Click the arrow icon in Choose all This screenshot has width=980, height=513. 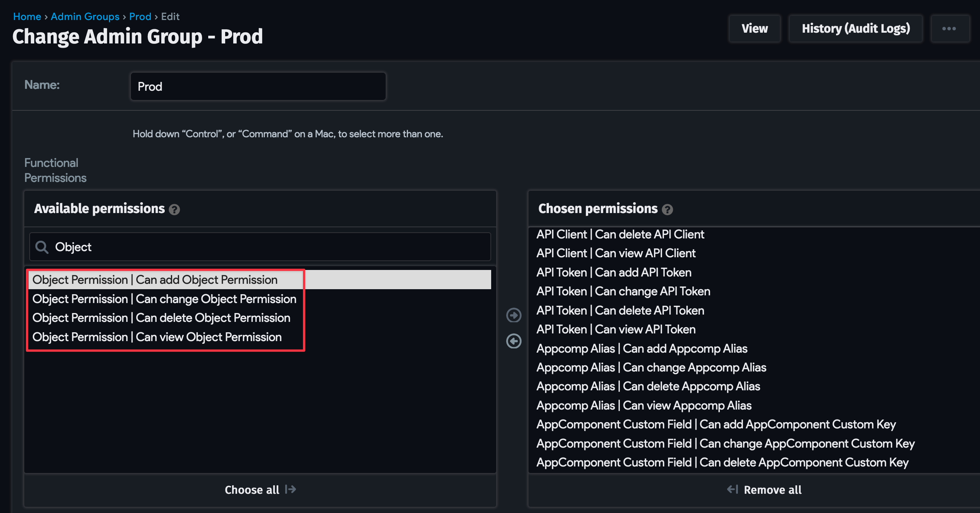point(291,489)
